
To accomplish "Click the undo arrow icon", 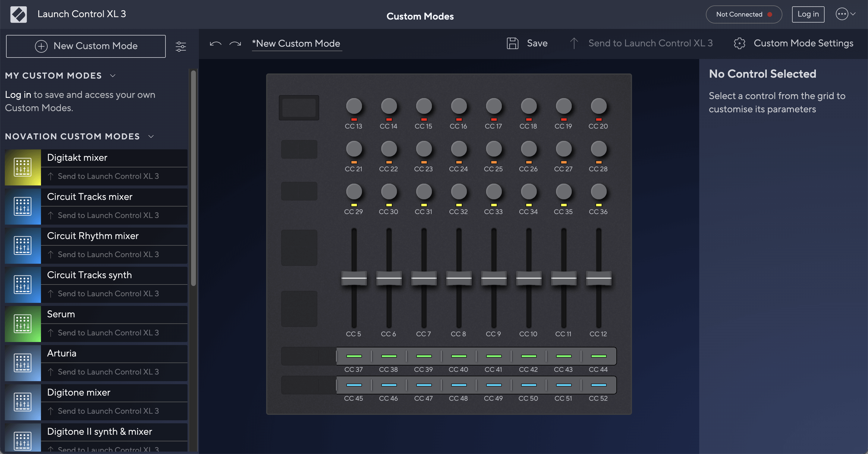I will (x=216, y=43).
